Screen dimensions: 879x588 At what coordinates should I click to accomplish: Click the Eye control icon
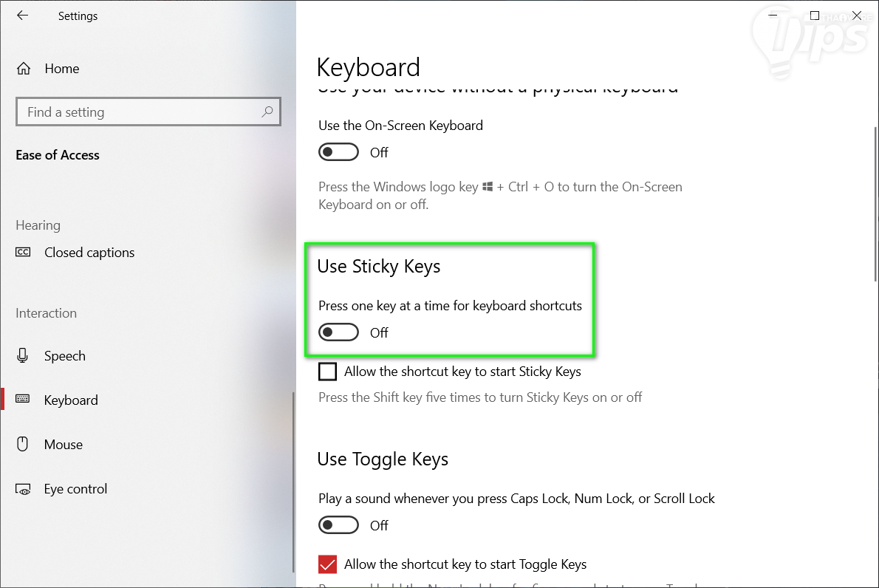tap(23, 489)
